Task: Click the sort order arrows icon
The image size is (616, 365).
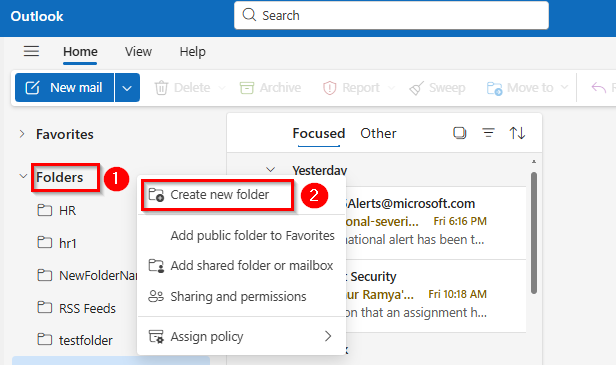Action: click(517, 133)
